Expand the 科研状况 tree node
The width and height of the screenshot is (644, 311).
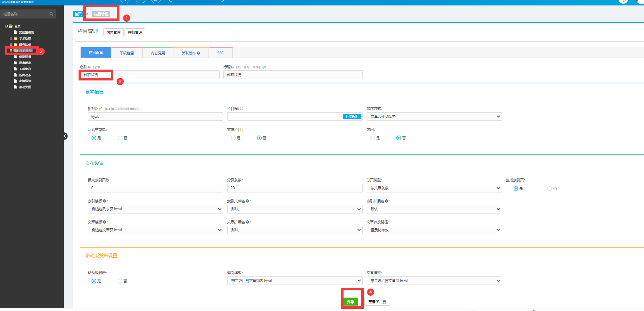point(11,51)
